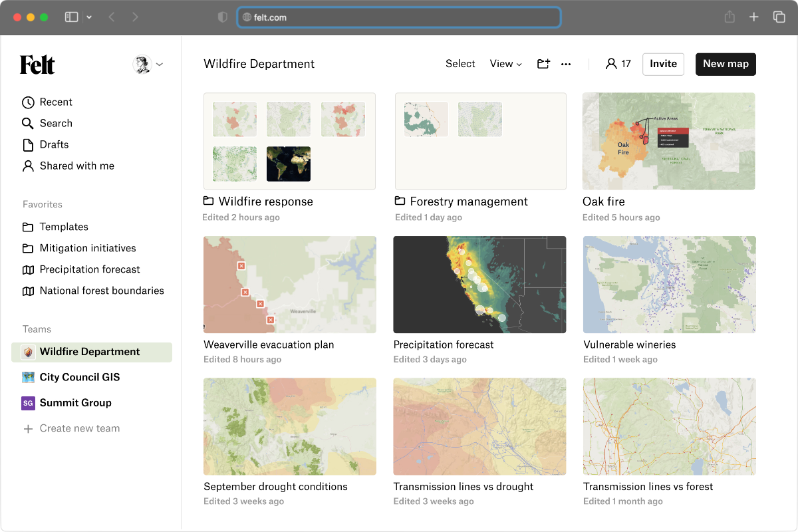
Task: Open Transmission lines vs drought thumbnail
Action: point(480,426)
